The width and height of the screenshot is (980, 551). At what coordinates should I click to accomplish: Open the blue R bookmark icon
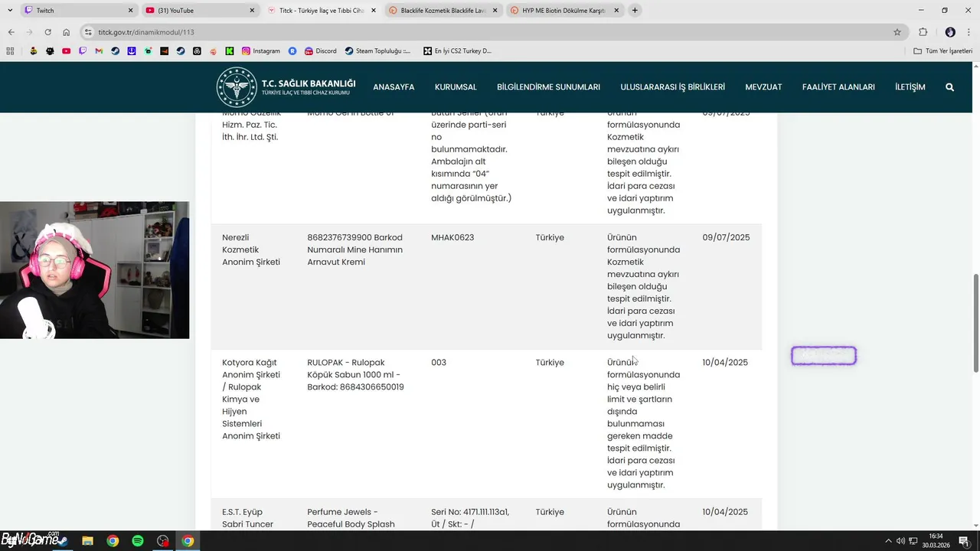292,51
